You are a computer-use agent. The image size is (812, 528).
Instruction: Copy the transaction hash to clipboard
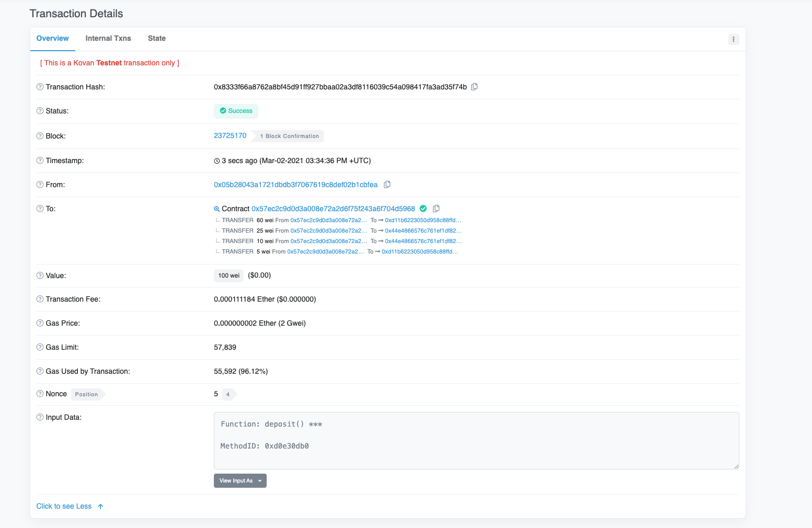(474, 87)
